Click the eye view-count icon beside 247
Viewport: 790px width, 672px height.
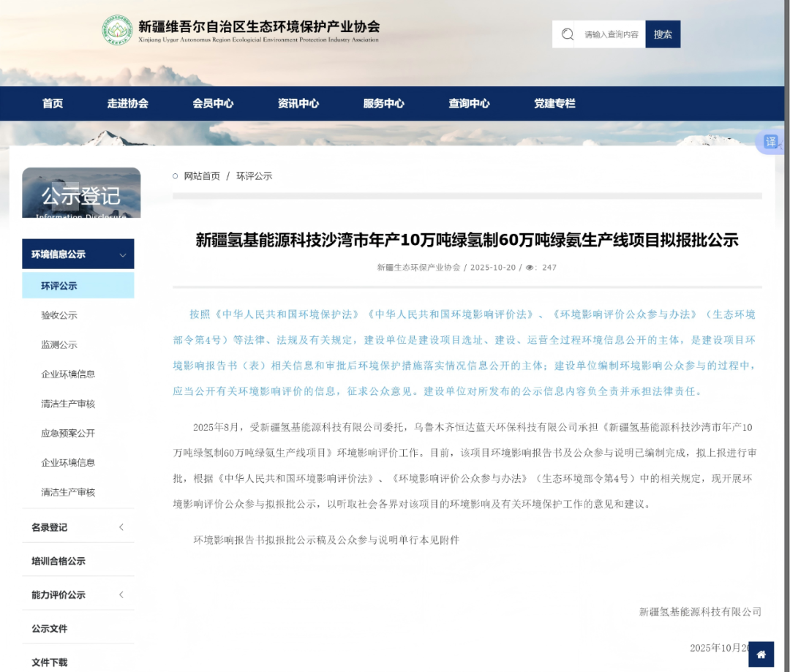(530, 268)
